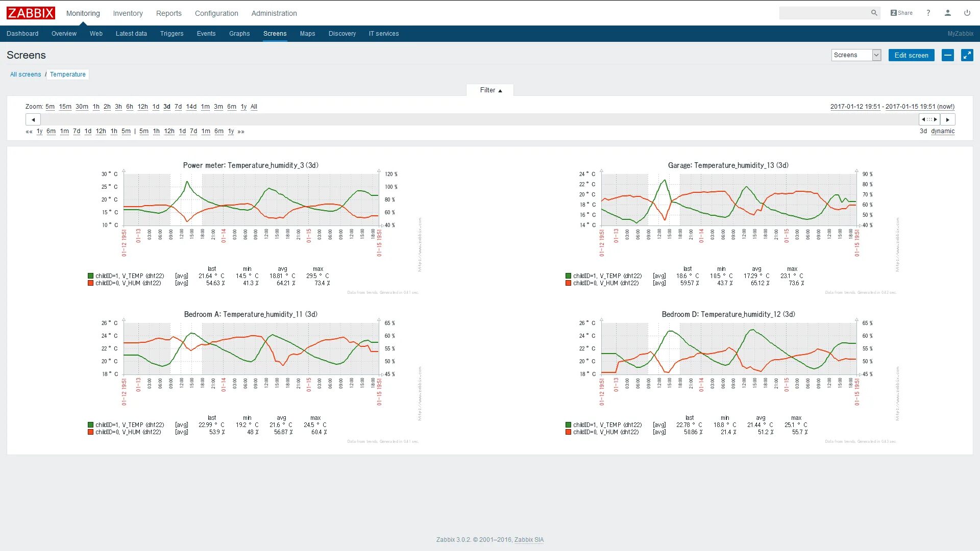This screenshot has height=551, width=980.
Task: Select the 7d zoom level
Action: pyautogui.click(x=178, y=107)
